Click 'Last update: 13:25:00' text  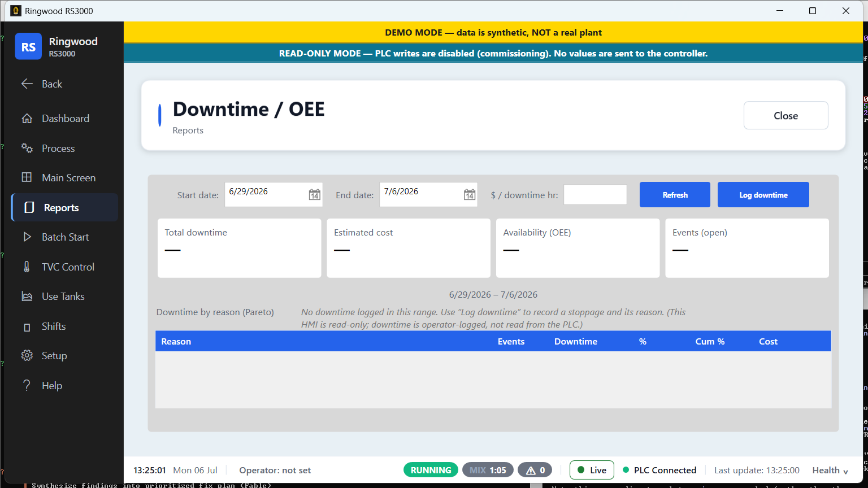(x=757, y=470)
